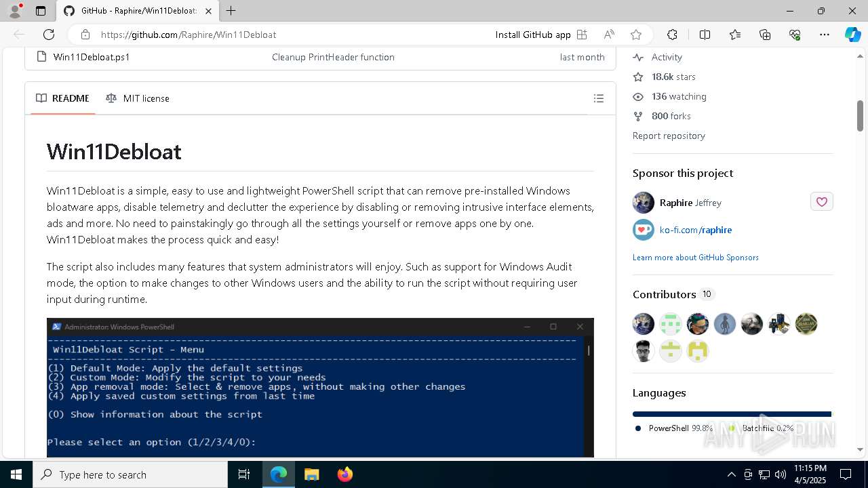Open network icon in tray

pos(764,474)
